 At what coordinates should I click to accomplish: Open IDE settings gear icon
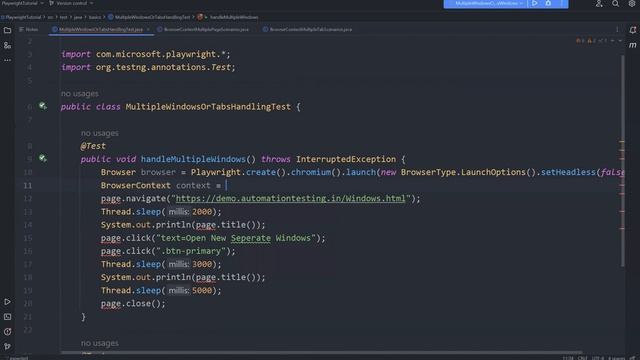[x=632, y=4]
